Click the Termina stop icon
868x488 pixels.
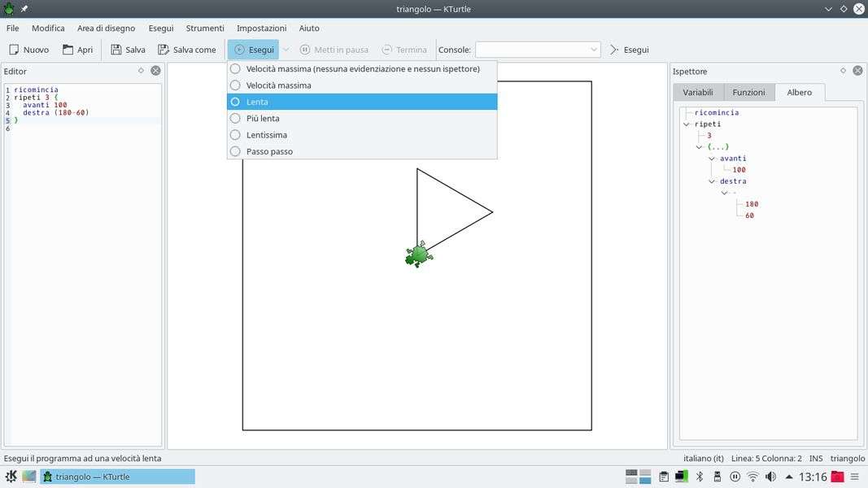387,50
